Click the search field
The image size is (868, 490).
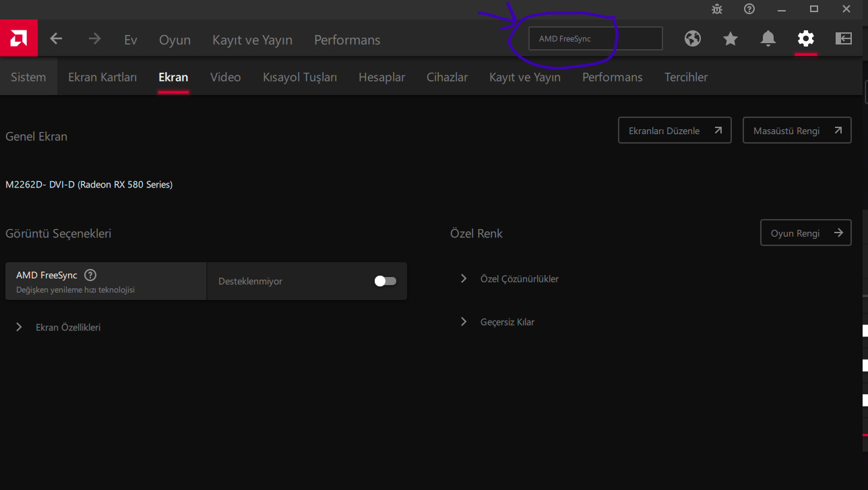click(596, 38)
